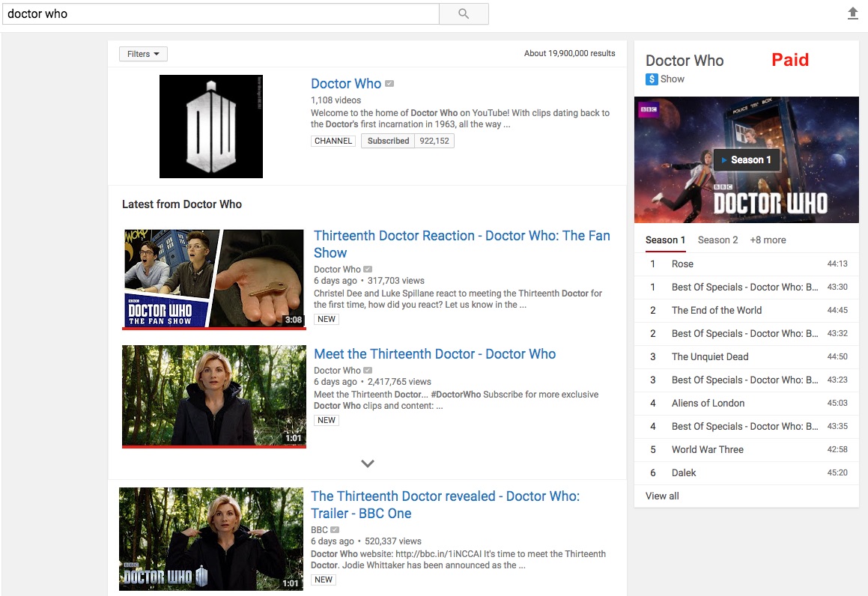
Task: Click View all episodes link
Action: coord(662,496)
